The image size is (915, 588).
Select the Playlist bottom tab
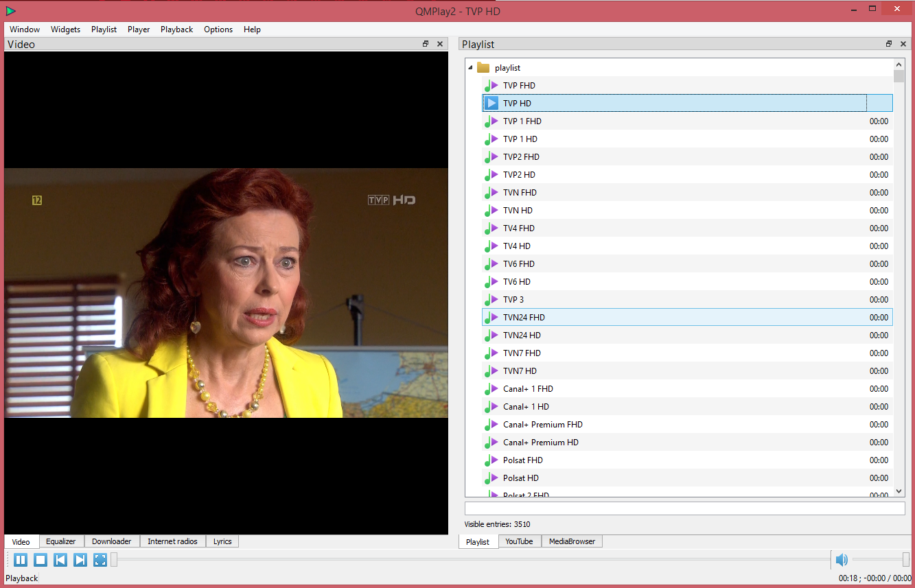click(478, 541)
